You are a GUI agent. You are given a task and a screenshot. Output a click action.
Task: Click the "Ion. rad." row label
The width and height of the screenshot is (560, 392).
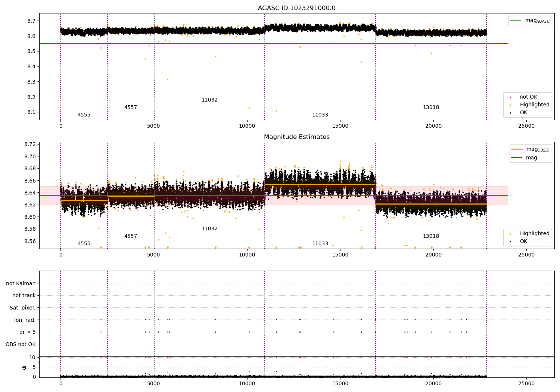pyautogui.click(x=25, y=320)
